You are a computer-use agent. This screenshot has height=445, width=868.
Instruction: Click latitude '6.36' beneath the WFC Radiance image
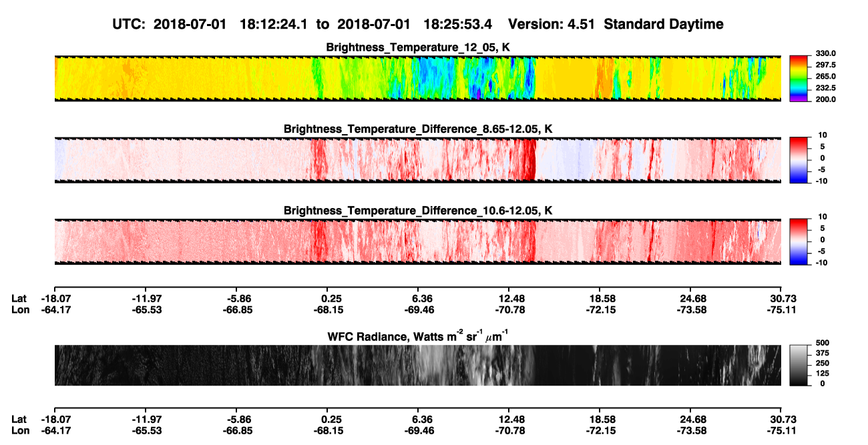[422, 419]
